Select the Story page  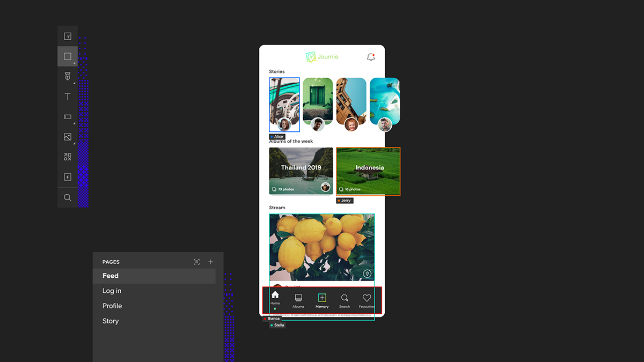(111, 321)
